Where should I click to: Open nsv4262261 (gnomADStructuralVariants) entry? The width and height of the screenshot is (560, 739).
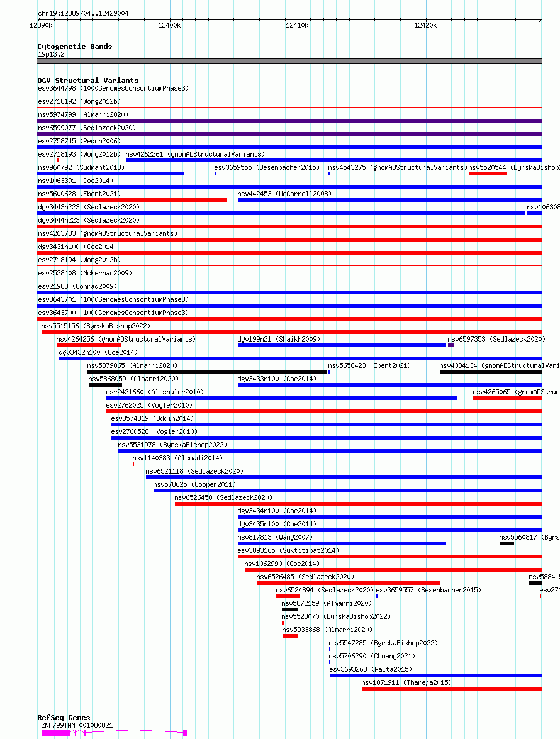(x=195, y=154)
